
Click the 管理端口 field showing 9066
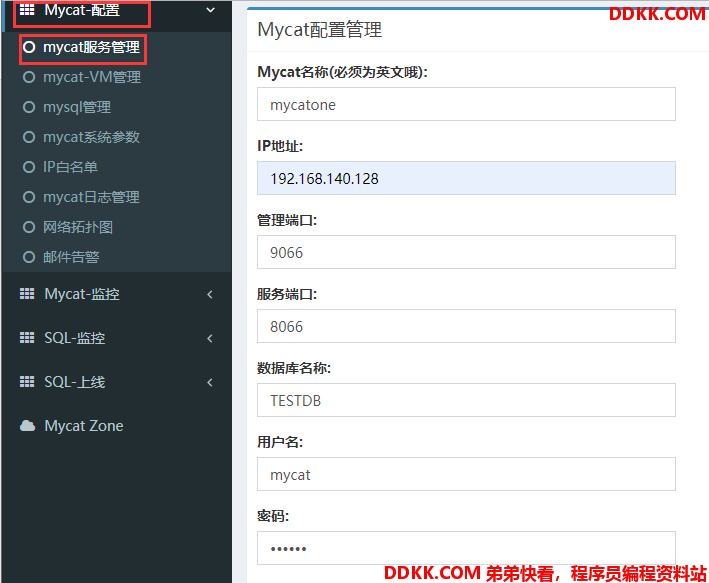(466, 252)
